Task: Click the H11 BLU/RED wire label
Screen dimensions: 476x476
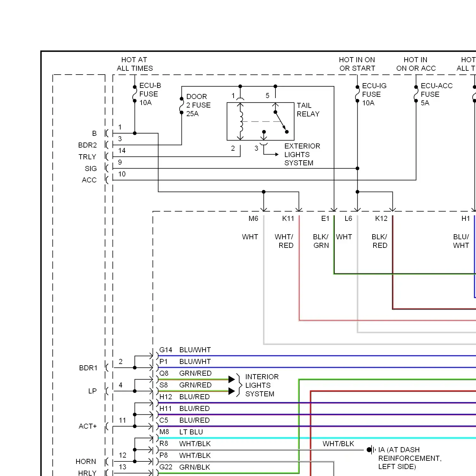Action: coord(184,408)
